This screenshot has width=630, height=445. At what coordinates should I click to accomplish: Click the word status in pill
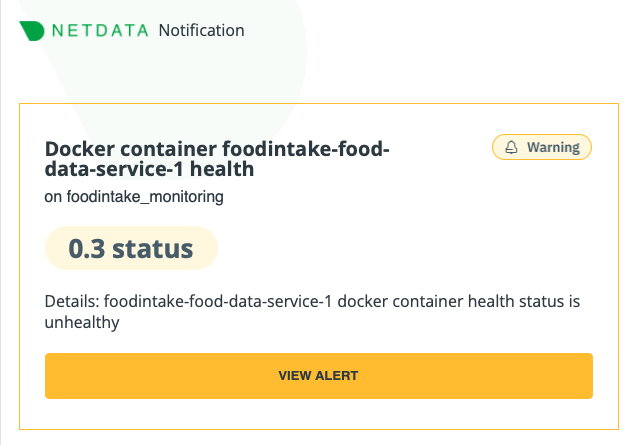pos(153,248)
